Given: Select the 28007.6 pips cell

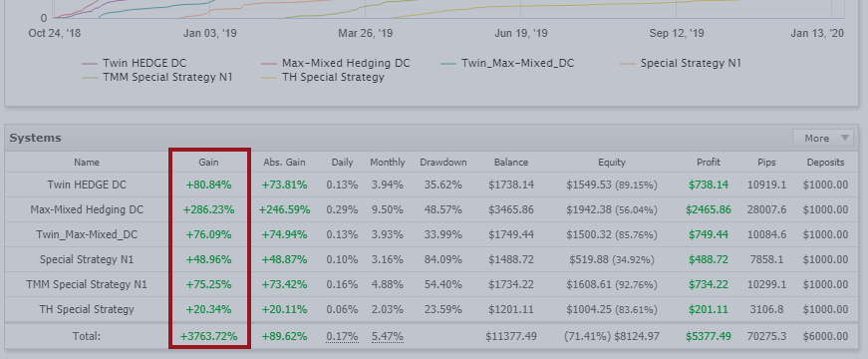Looking at the screenshot, I should (766, 210).
